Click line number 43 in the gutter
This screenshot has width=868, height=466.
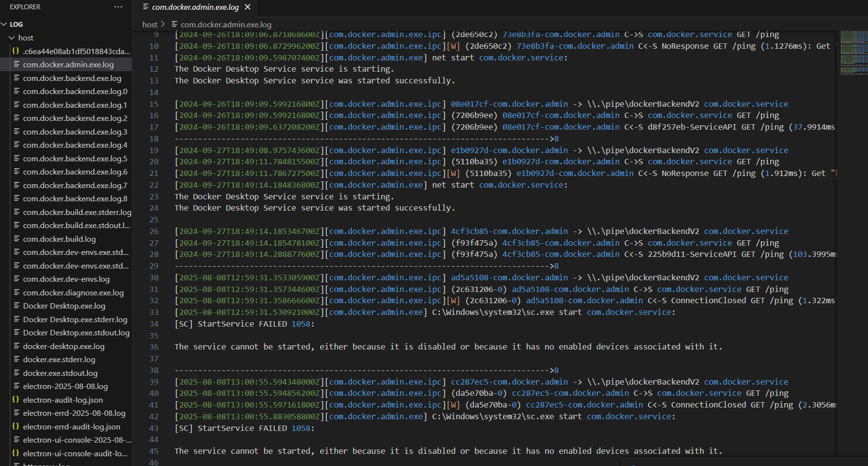coord(154,428)
